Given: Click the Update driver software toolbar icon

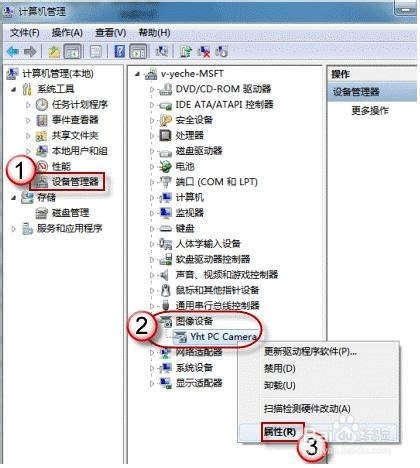Looking at the screenshot, I should [x=186, y=52].
